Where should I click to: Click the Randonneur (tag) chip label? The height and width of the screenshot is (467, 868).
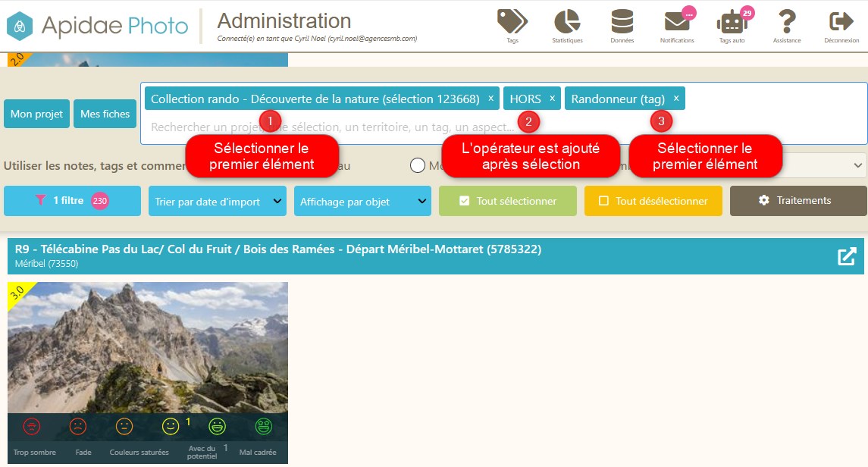point(618,99)
